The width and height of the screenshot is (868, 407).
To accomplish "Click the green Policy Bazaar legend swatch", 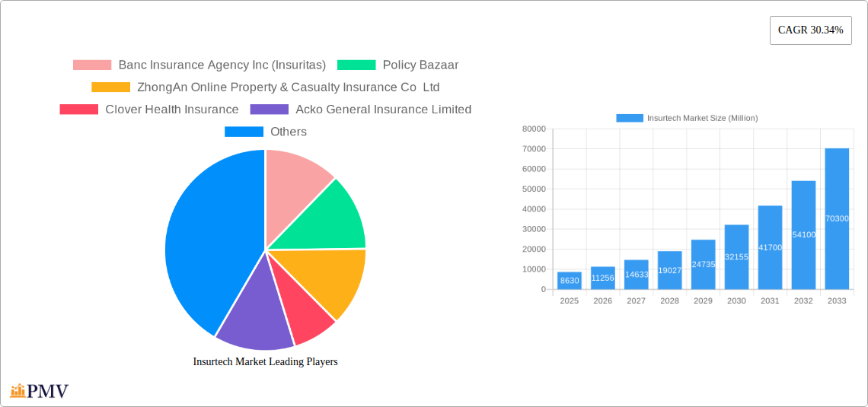I will pos(356,65).
